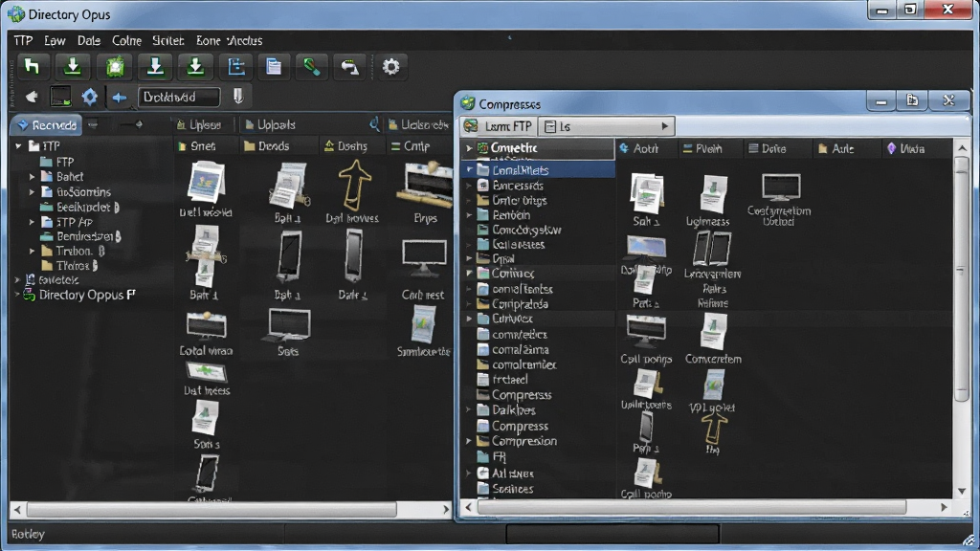980x551 pixels.
Task: Select the 'Cadi rest' monitor icon
Action: click(424, 258)
